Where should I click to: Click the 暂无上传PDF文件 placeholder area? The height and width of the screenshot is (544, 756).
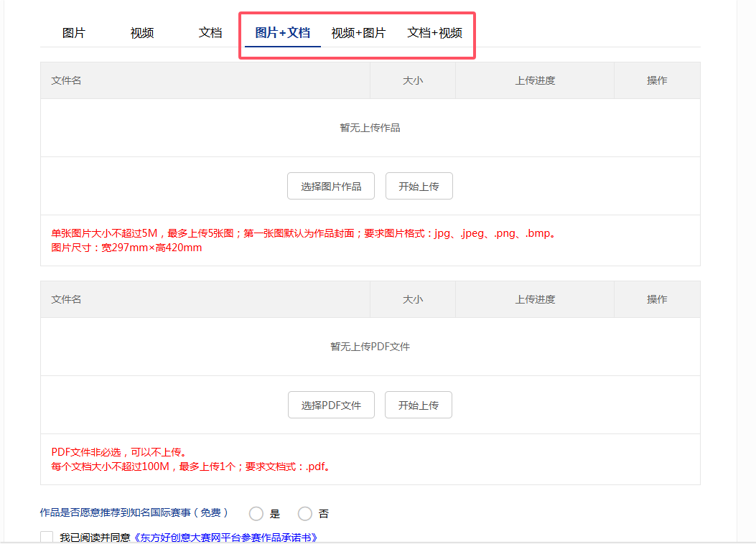[370, 346]
